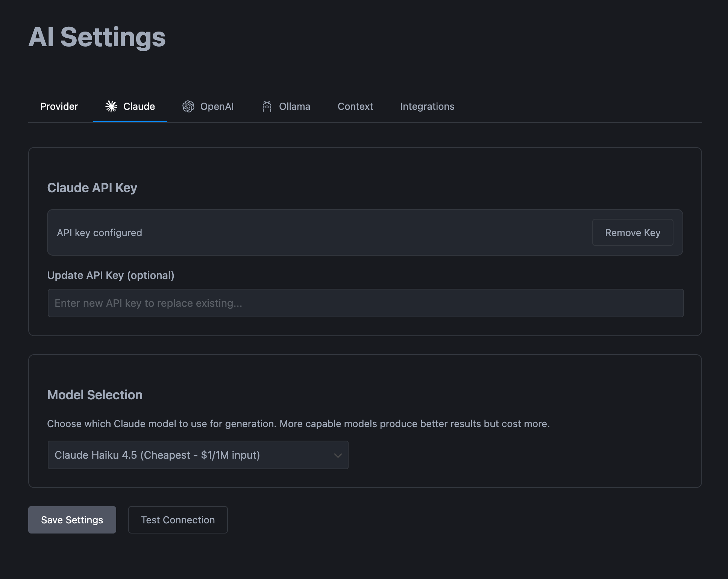728x579 pixels.
Task: Run Test Connection
Action: tap(178, 520)
